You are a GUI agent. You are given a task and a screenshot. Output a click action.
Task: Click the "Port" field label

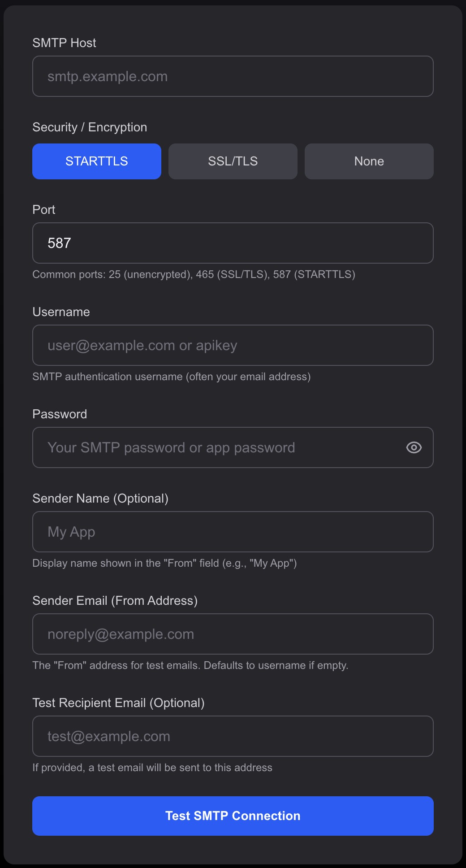(x=44, y=210)
